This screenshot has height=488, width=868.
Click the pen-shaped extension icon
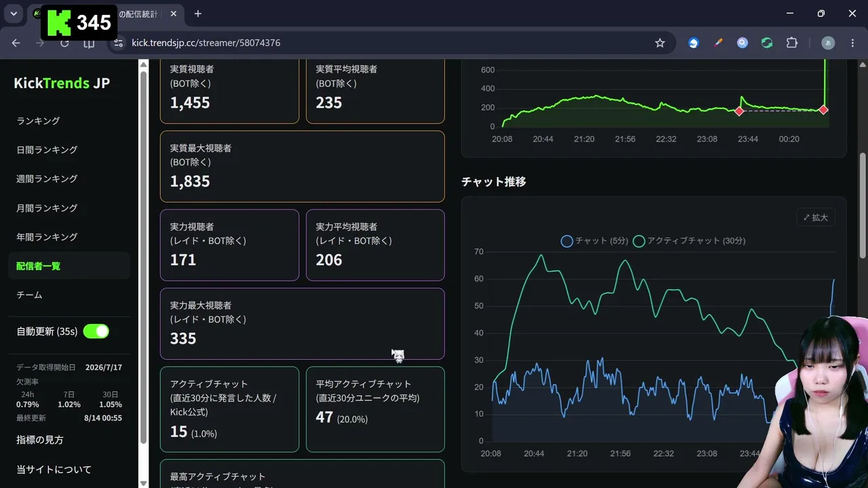[718, 43]
